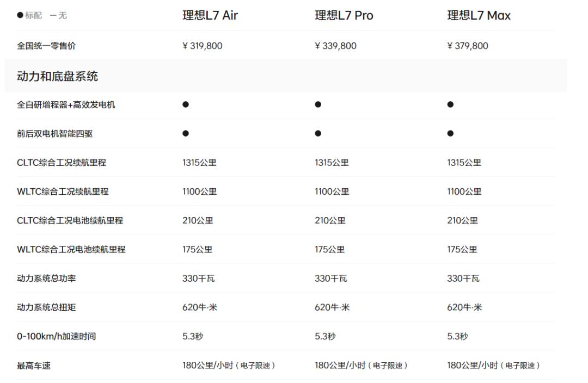Click the 330千瓦 value for L7 Max

click(463, 279)
